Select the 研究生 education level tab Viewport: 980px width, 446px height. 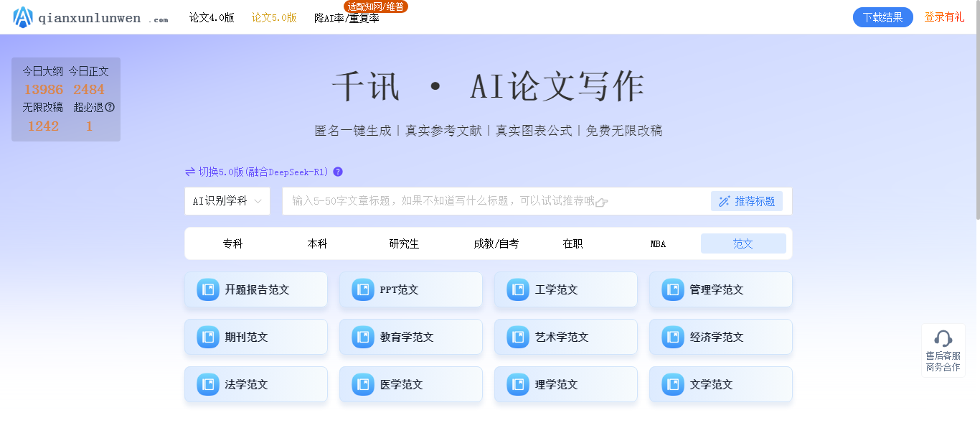coord(402,243)
